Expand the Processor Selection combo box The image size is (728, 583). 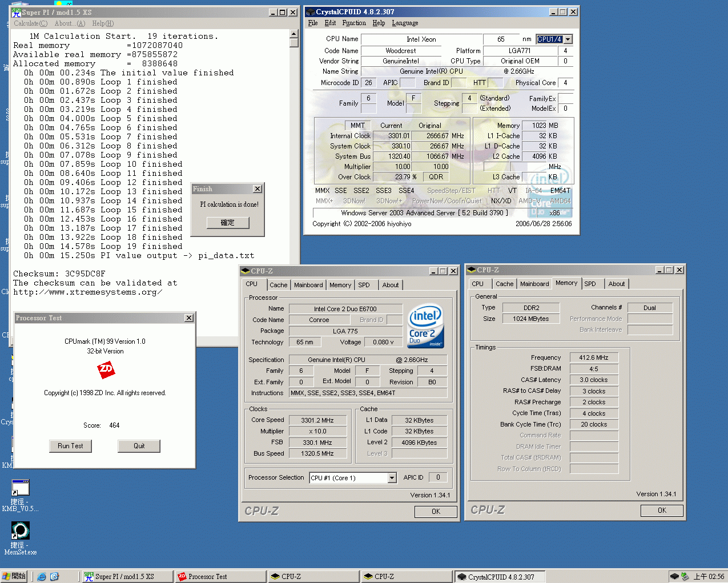[392, 478]
